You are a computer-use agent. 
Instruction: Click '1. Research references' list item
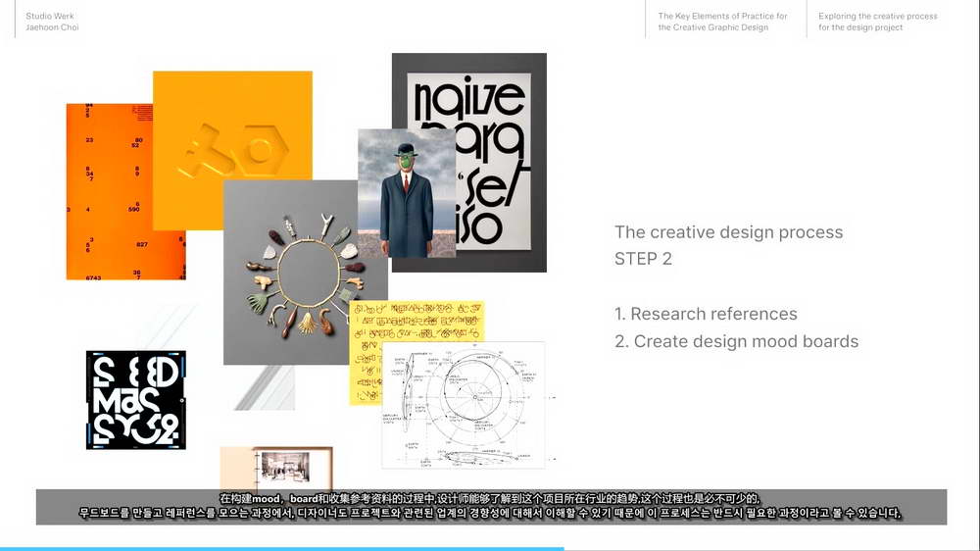click(x=706, y=314)
